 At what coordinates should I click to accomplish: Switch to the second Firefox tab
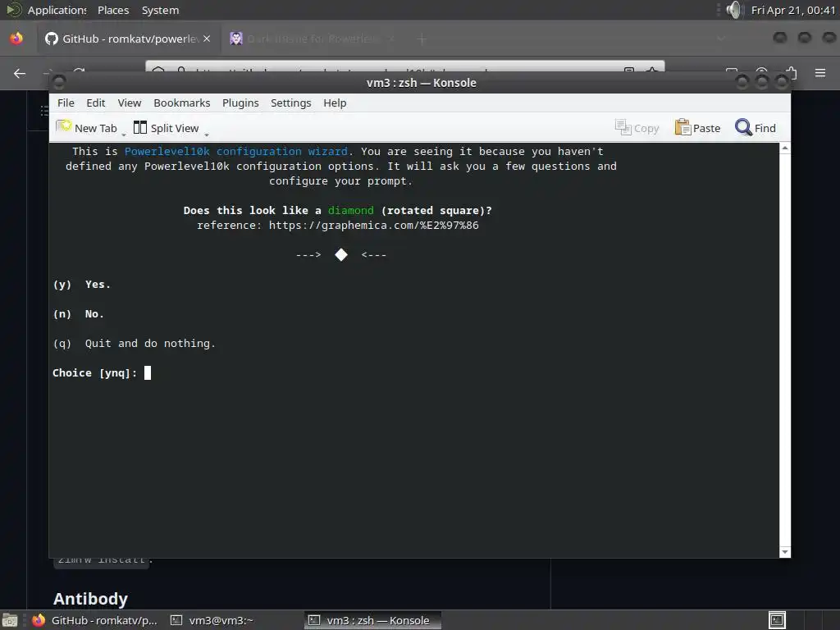pyautogui.click(x=313, y=39)
